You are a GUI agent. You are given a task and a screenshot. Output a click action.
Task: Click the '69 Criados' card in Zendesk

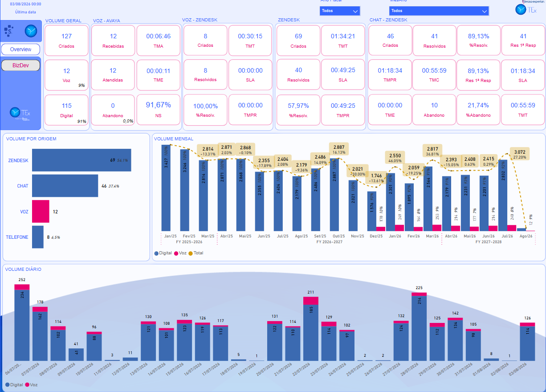tap(298, 41)
